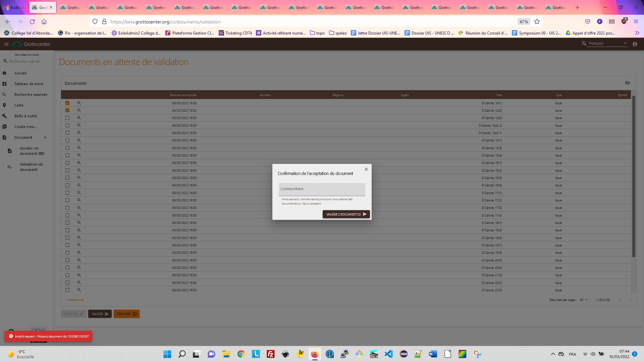644x362 pixels.
Task: Expand results per page dropdown
Action: pos(584,300)
